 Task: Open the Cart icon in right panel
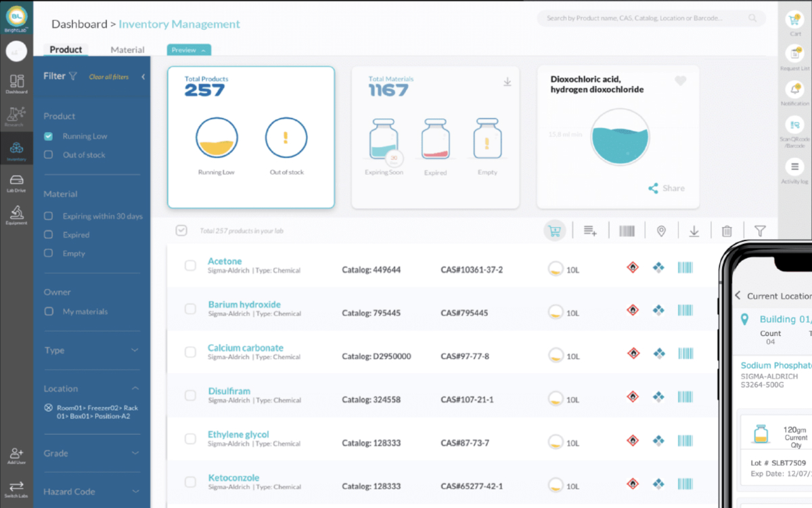795,20
